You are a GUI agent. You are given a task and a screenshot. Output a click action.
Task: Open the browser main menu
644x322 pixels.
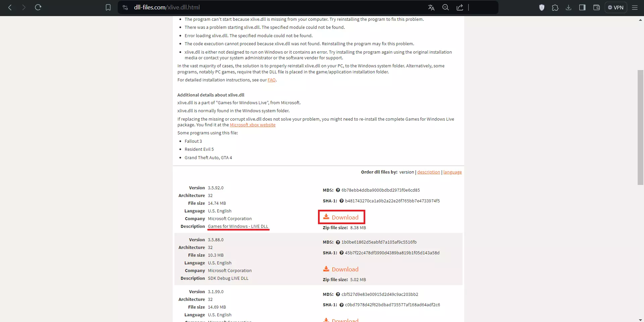click(635, 7)
